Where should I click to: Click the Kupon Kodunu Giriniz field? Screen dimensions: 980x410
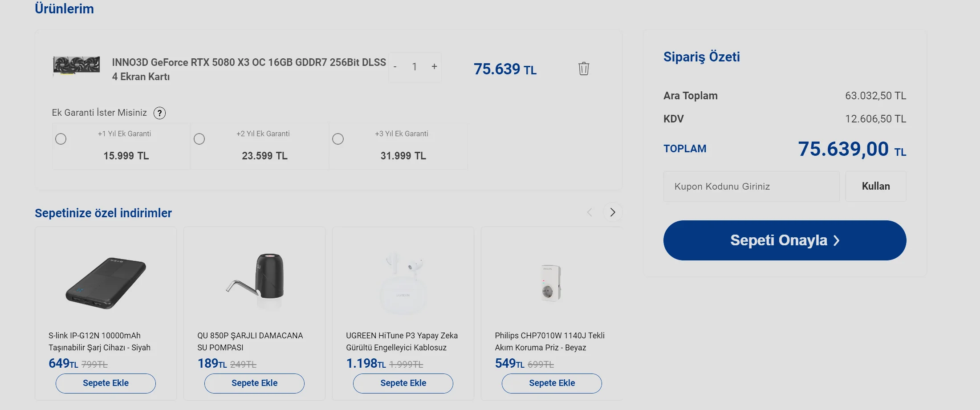751,187
